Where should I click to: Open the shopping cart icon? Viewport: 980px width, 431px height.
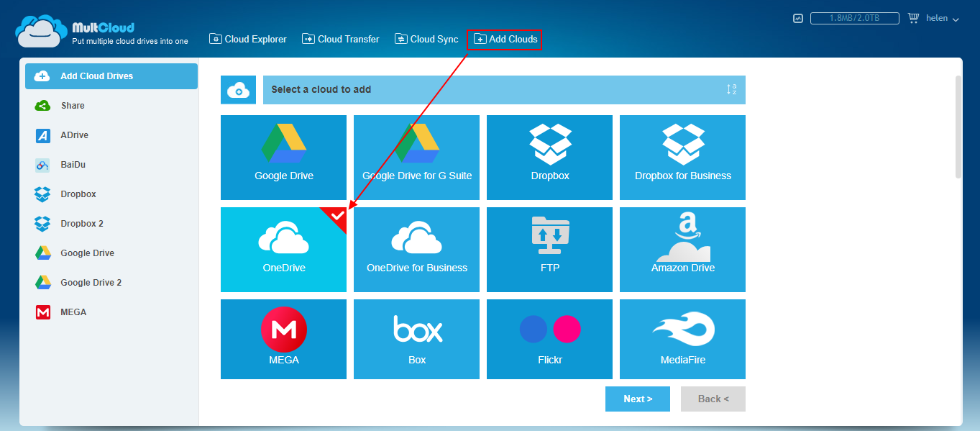[x=914, y=18]
